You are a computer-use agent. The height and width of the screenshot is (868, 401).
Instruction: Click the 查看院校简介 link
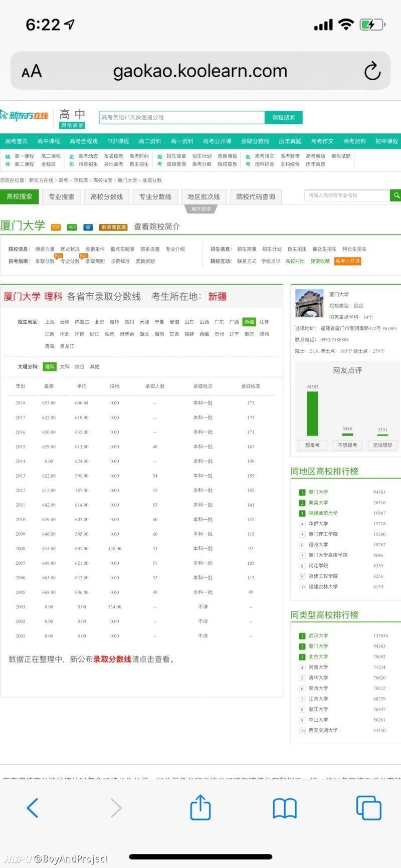click(157, 227)
